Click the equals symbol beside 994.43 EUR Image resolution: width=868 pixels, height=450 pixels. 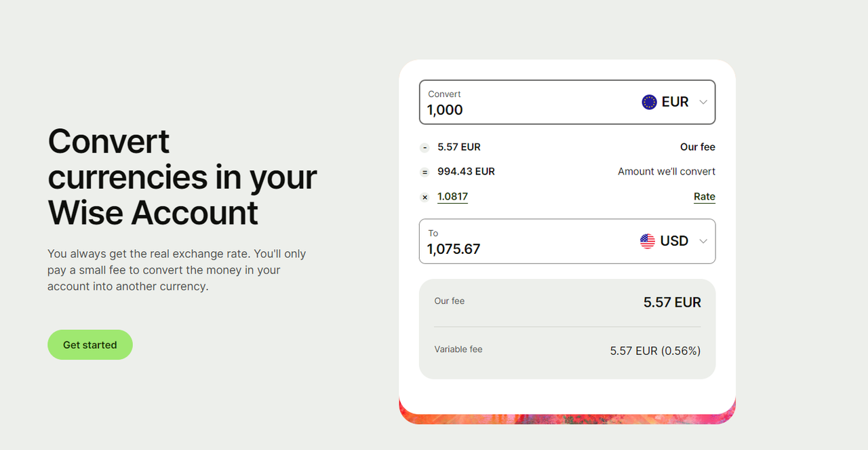click(425, 172)
